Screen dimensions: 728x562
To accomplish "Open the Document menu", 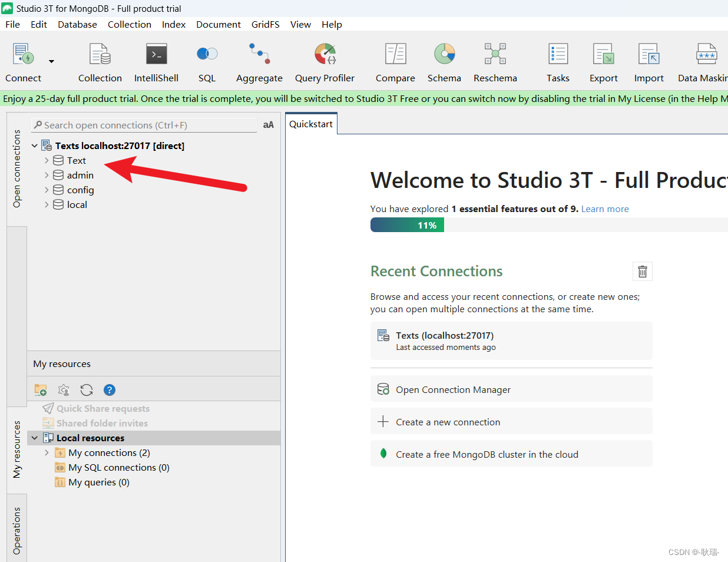I will click(219, 24).
